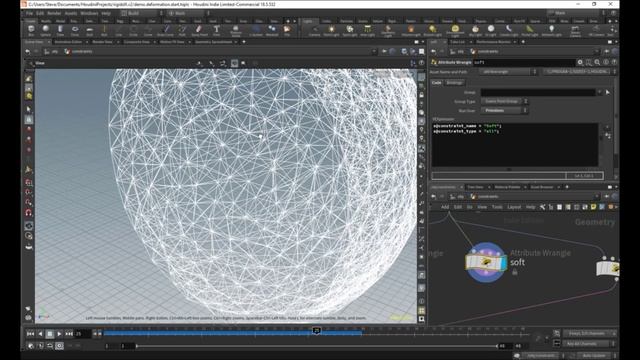Switch to the Tree View tab
The height and width of the screenshot is (360, 640).
tap(476, 187)
